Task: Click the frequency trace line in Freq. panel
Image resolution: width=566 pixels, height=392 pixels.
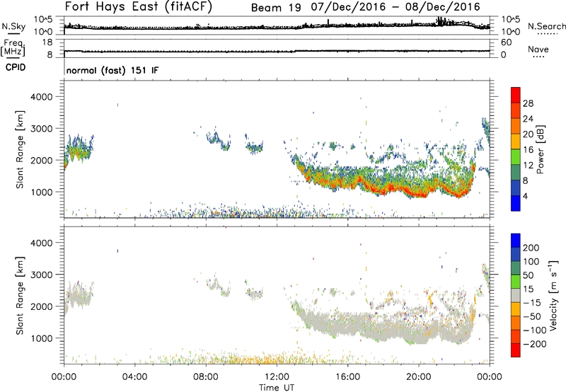Action: pyautogui.click(x=277, y=51)
